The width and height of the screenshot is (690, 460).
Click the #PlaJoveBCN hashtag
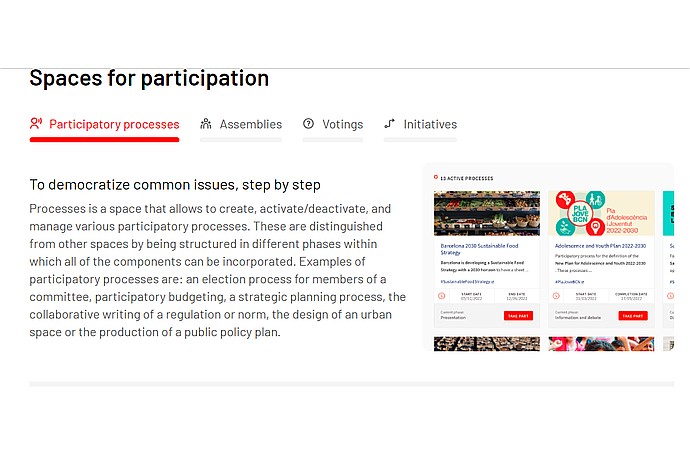pos(569,281)
